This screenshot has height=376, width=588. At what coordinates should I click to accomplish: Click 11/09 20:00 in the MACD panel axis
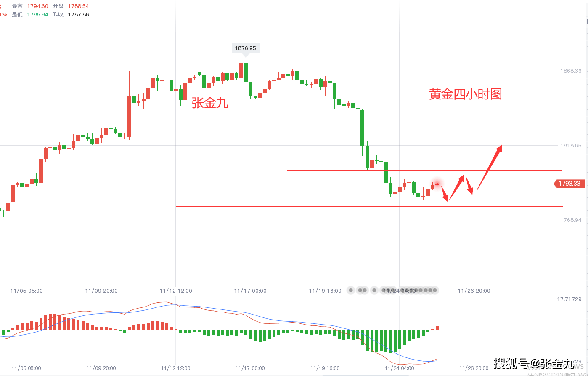coord(101,368)
